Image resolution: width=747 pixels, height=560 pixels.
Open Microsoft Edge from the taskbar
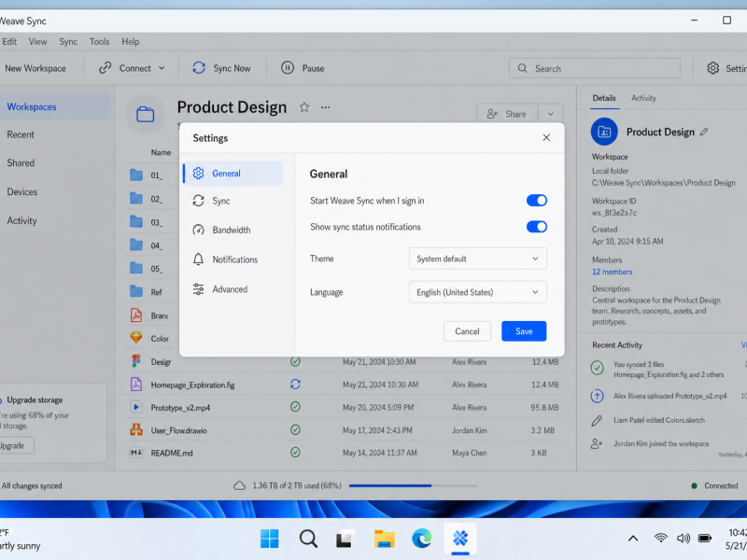tap(422, 539)
